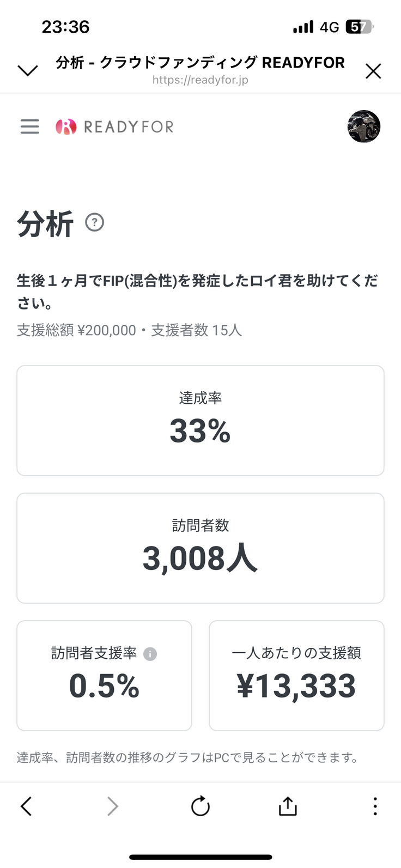Tap the 一人あたりの支援額 card
This screenshot has height=868, width=401.
(296, 676)
